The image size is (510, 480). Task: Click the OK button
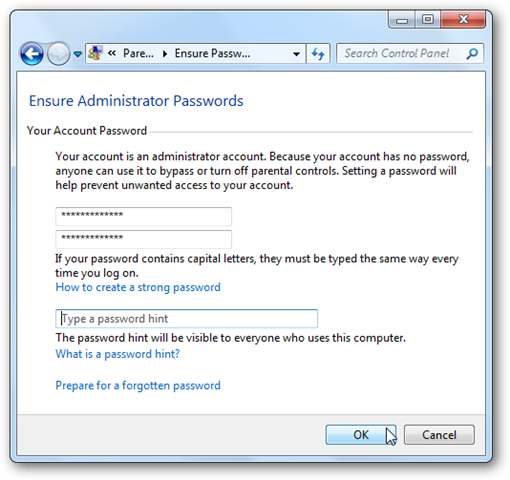(x=361, y=435)
